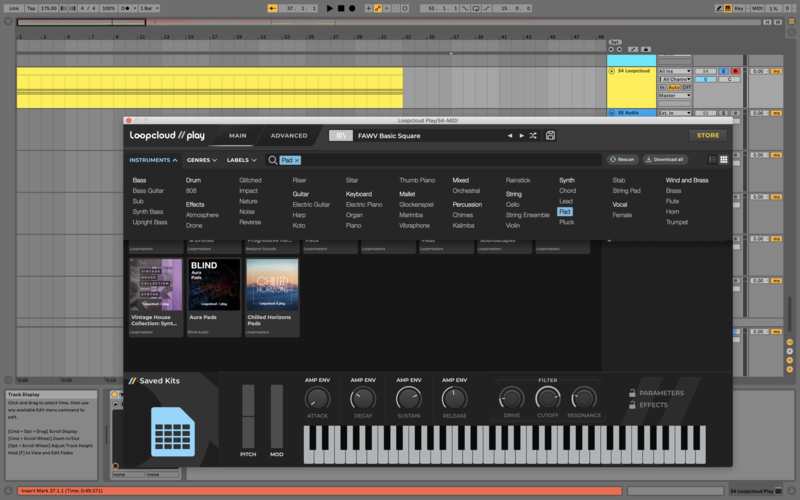800x500 pixels.
Task: Remove the Pad filter tag
Action: tap(297, 160)
